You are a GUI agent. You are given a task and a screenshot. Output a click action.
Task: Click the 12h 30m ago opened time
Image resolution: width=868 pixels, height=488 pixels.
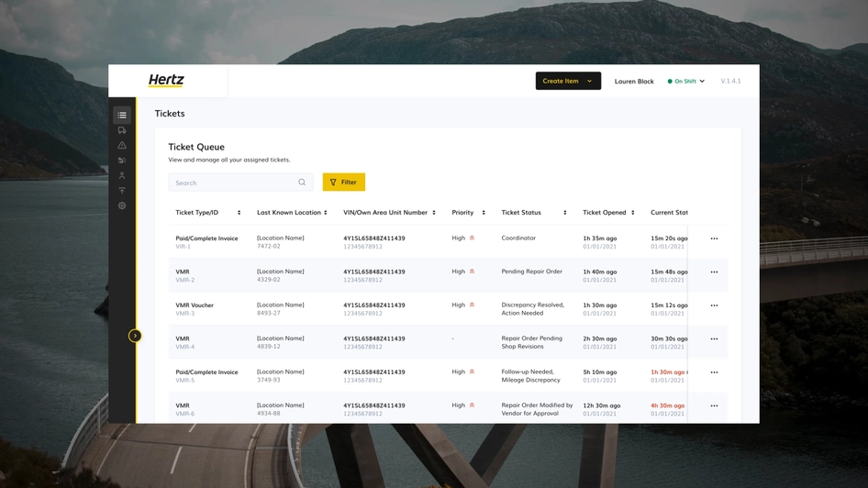click(x=601, y=405)
